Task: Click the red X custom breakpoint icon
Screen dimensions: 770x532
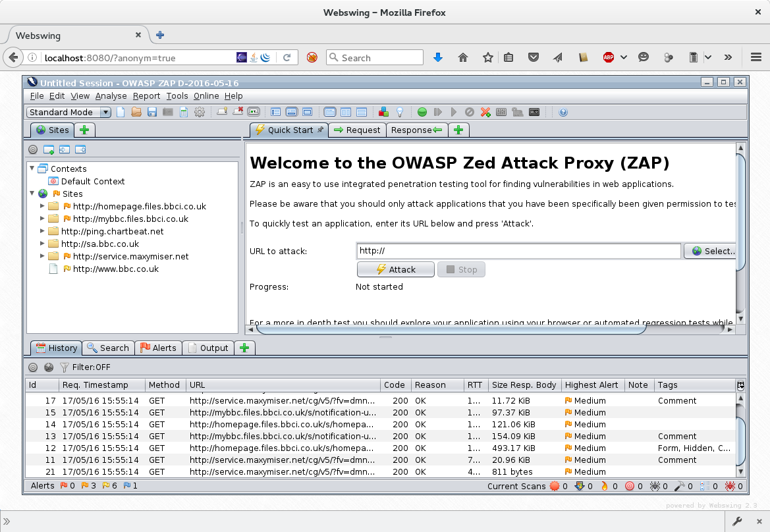Action: [485, 113]
